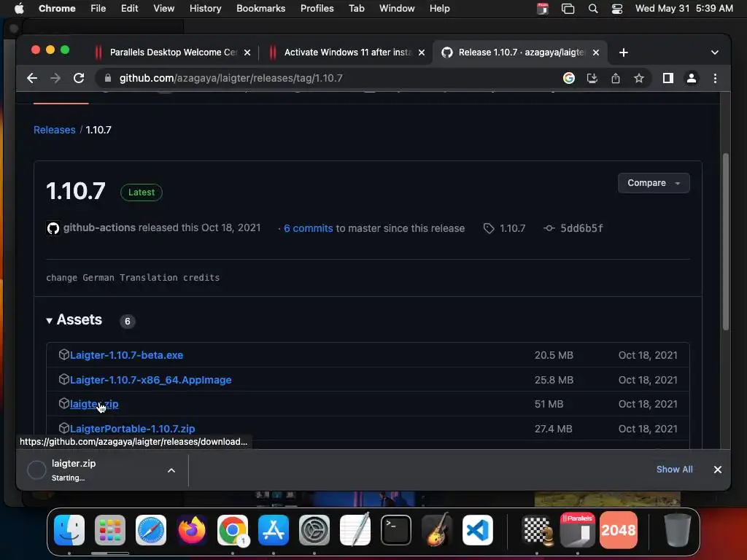Open the File menu
Image resolution: width=747 pixels, height=560 pixels.
(x=98, y=9)
